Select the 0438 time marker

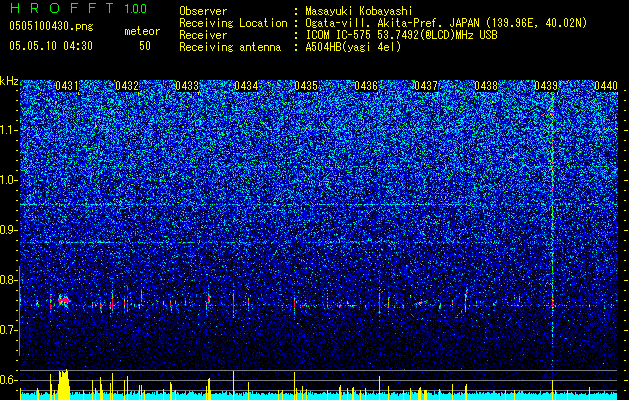(x=486, y=86)
